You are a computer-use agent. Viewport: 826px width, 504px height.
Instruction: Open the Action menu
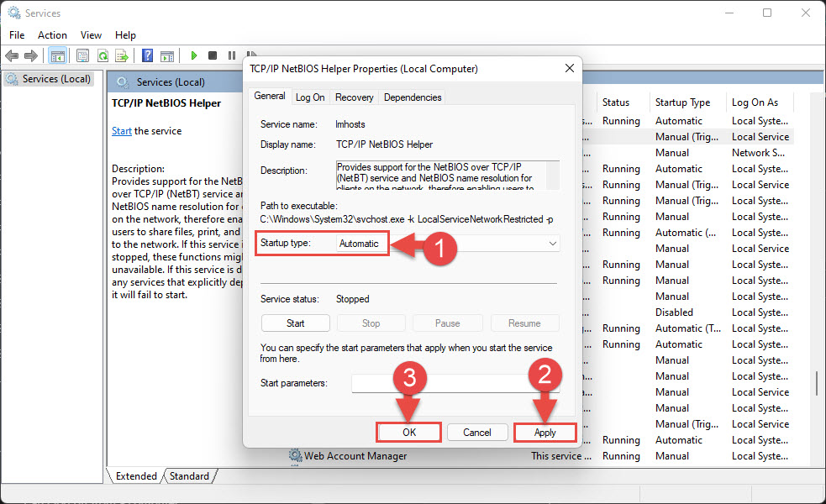52,35
